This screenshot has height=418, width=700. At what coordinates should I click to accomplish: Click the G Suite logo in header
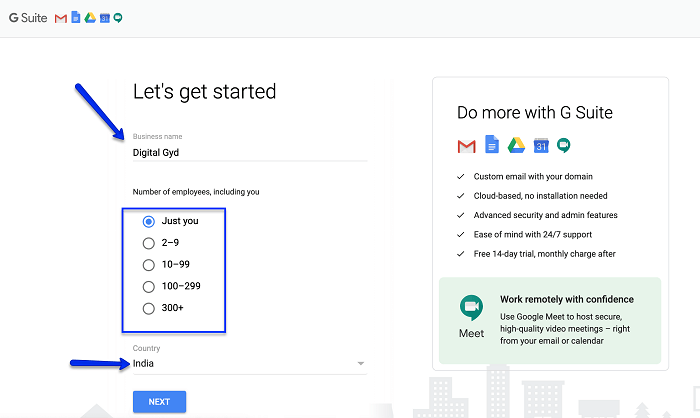[28, 18]
